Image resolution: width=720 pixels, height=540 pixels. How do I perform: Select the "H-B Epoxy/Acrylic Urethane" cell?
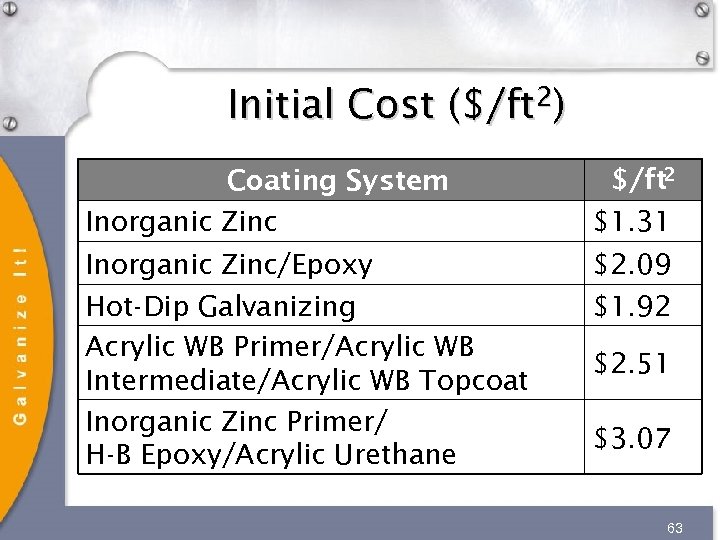click(270, 454)
